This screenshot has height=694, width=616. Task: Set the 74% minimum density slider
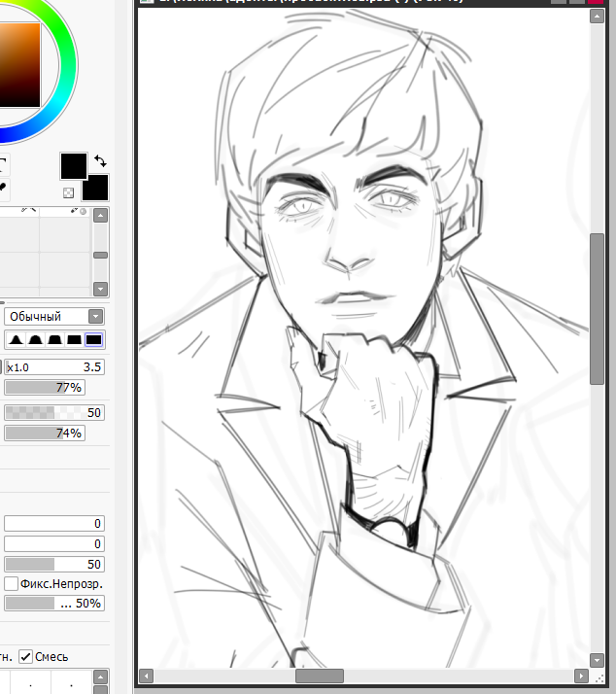click(45, 433)
